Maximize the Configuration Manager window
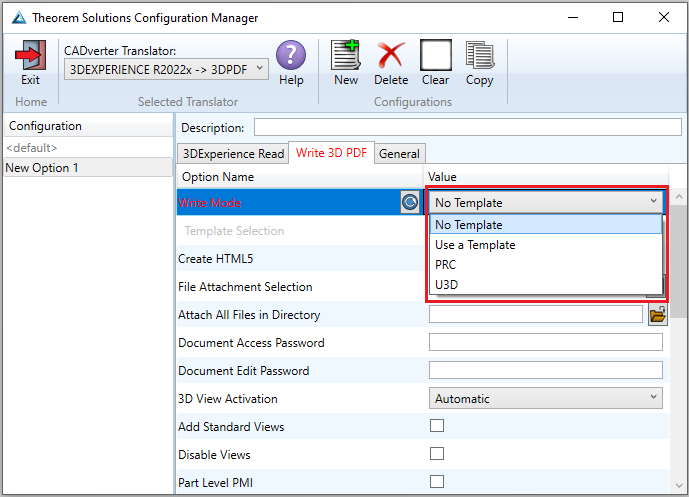Image resolution: width=689 pixels, height=497 pixels. pyautogui.click(x=618, y=18)
